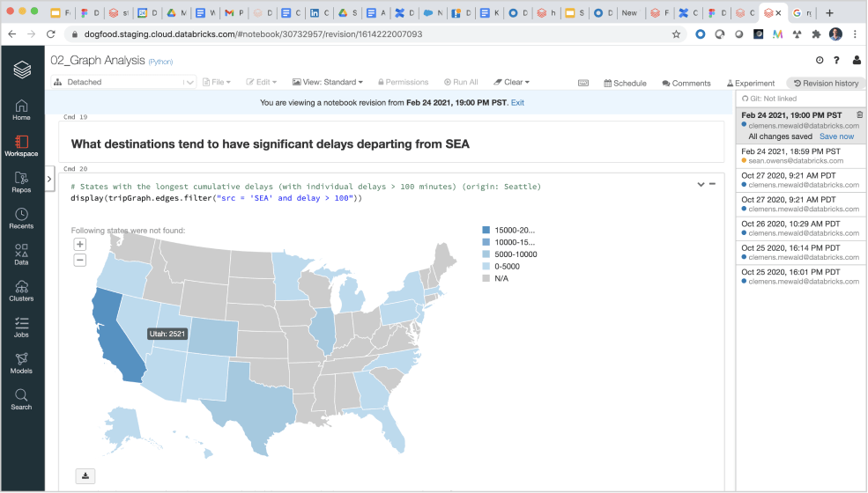Click the Exit revision link

pos(517,103)
